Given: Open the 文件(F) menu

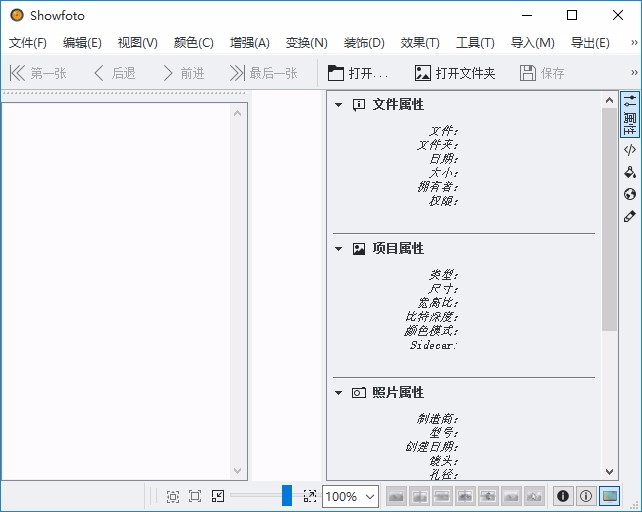Looking at the screenshot, I should coord(28,43).
